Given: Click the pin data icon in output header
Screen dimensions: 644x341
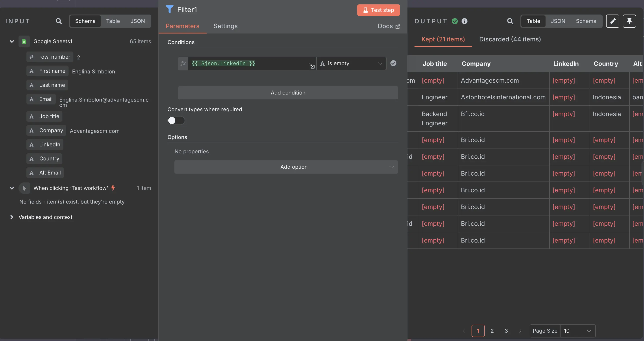Looking at the screenshot, I should click(x=629, y=21).
